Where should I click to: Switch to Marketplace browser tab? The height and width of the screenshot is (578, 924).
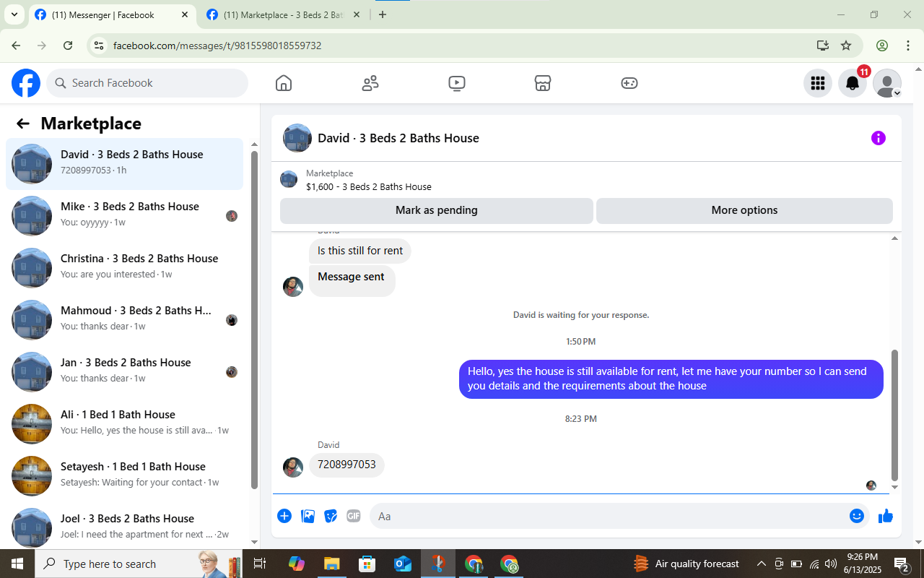(283, 15)
